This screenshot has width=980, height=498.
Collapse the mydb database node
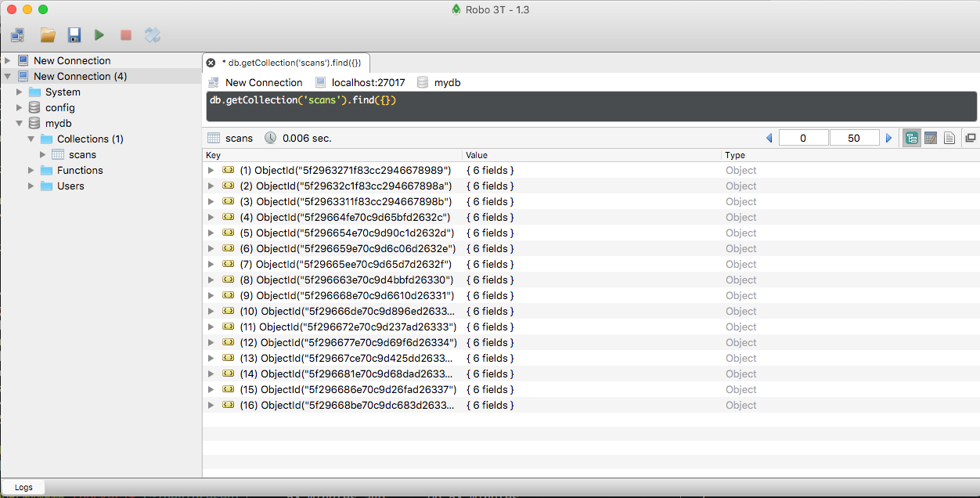20,123
